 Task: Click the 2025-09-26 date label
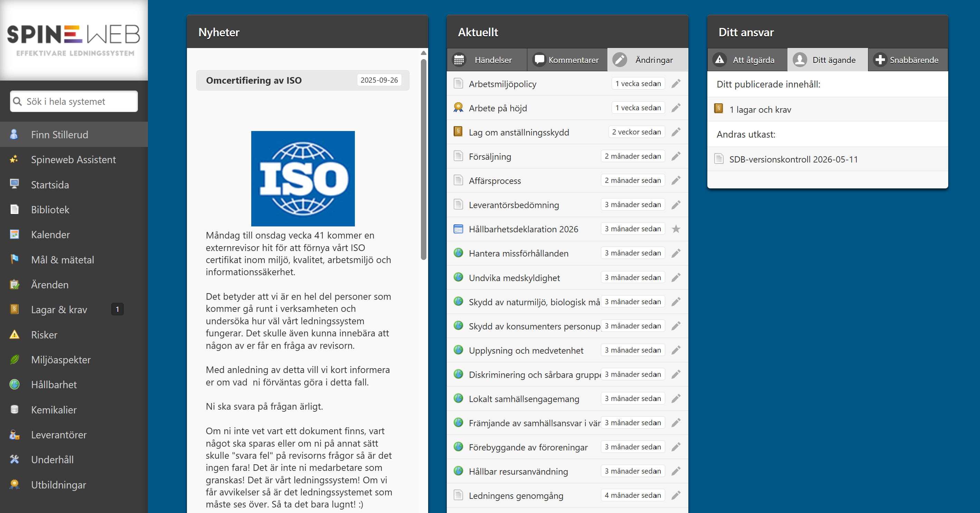pos(379,80)
